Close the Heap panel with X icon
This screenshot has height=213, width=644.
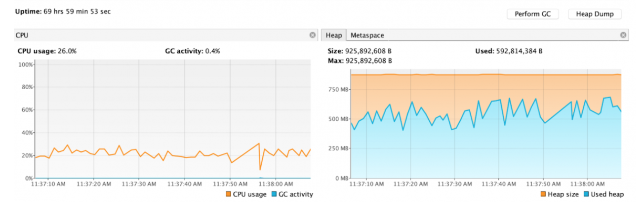623,35
